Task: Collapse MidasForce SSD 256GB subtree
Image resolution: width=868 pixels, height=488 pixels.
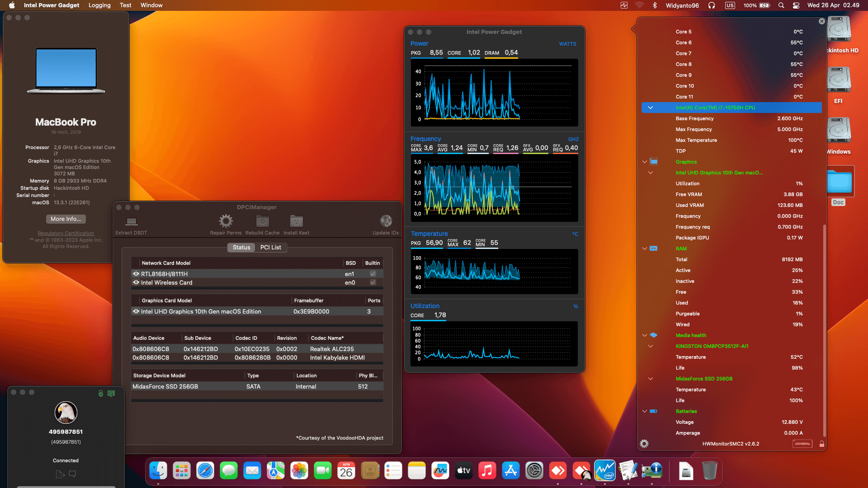Action: [x=651, y=379]
